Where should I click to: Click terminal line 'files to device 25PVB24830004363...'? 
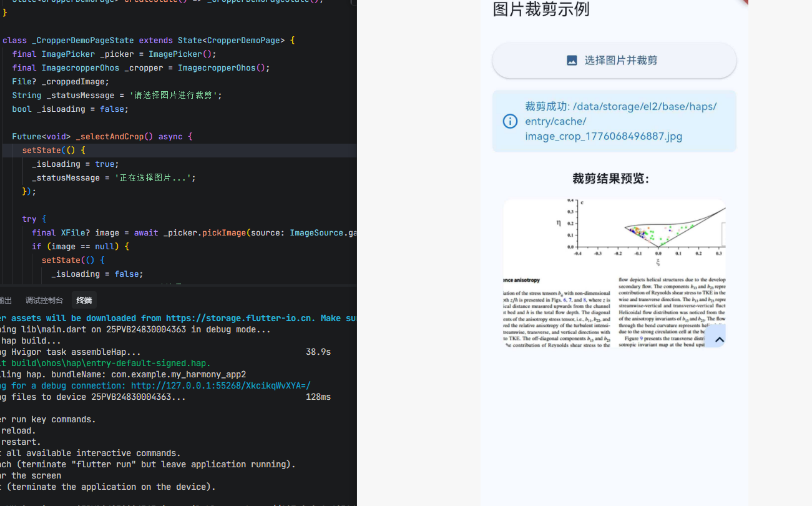pyautogui.click(x=93, y=397)
